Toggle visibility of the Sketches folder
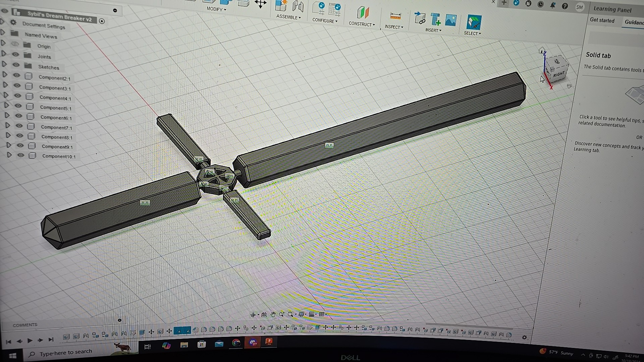Image resolution: width=644 pixels, height=362 pixels. 16,65
